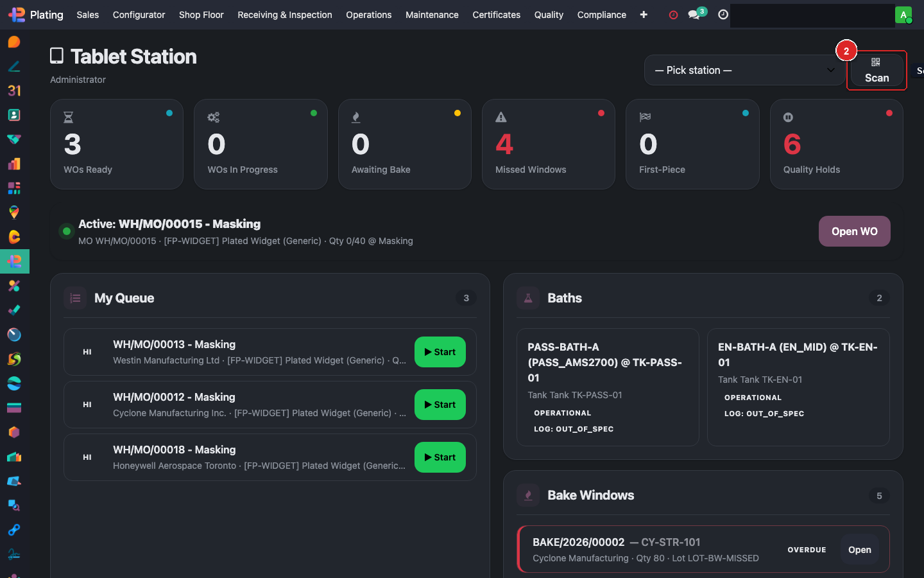Open the PASS-BATH-A bath card
The height and width of the screenshot is (578, 924).
tap(607, 387)
